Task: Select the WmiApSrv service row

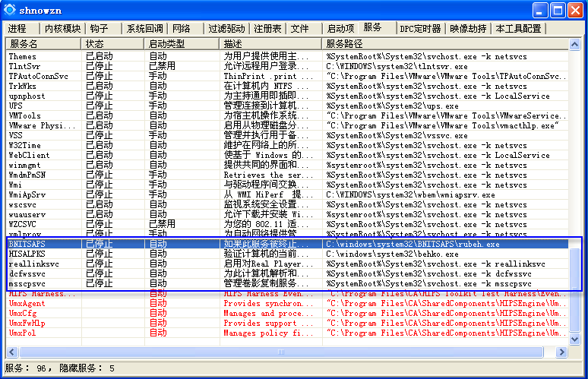Action: tap(287, 194)
